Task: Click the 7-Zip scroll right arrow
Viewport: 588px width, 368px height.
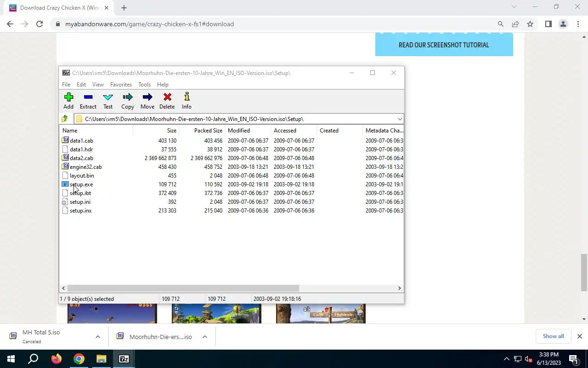Action: coord(400,288)
